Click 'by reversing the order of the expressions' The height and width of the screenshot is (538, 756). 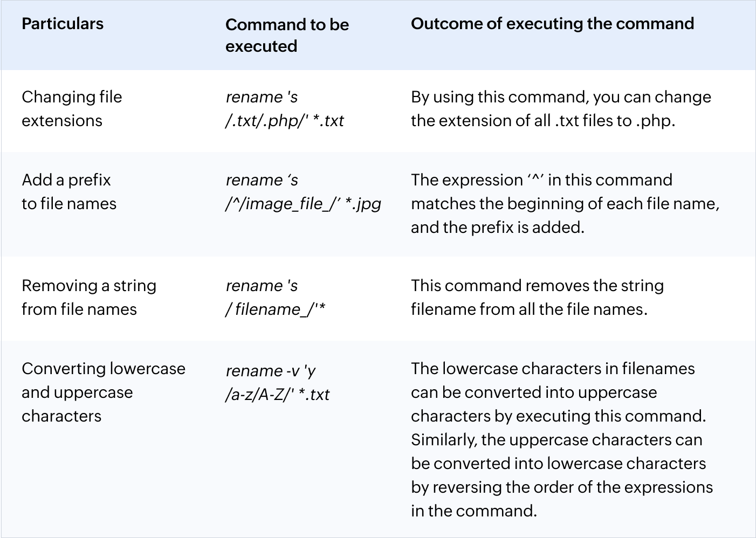(x=561, y=487)
